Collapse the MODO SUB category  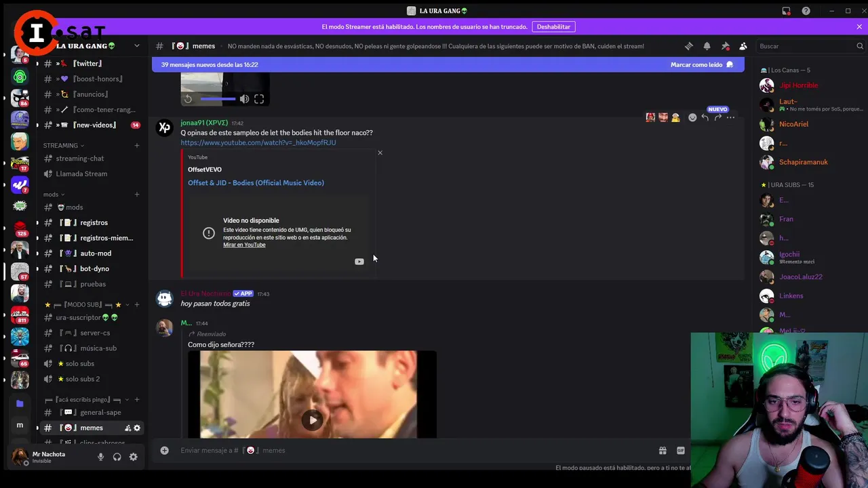(87, 305)
